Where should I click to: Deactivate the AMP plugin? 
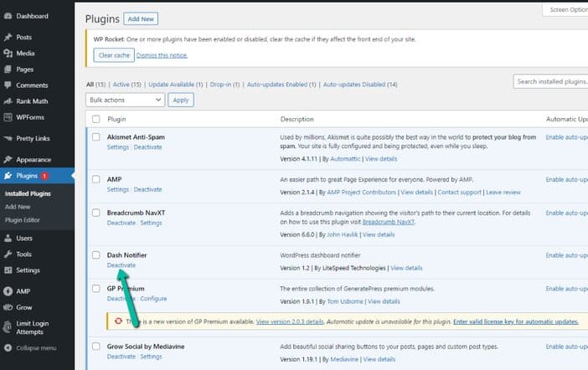point(147,189)
